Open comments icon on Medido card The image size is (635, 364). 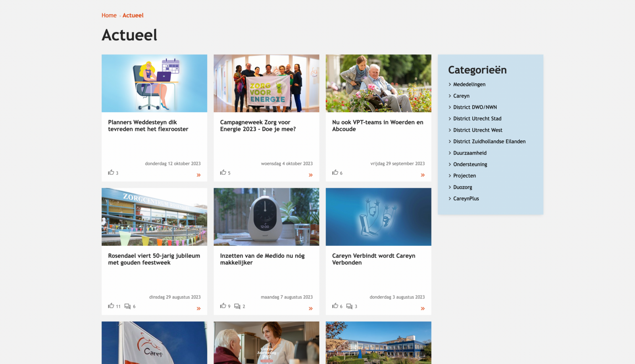237,306
